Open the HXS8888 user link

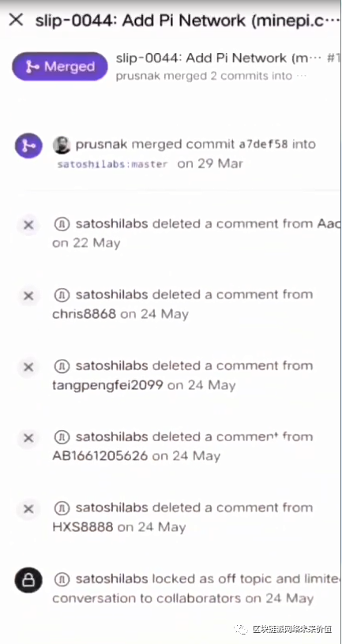coord(83,527)
